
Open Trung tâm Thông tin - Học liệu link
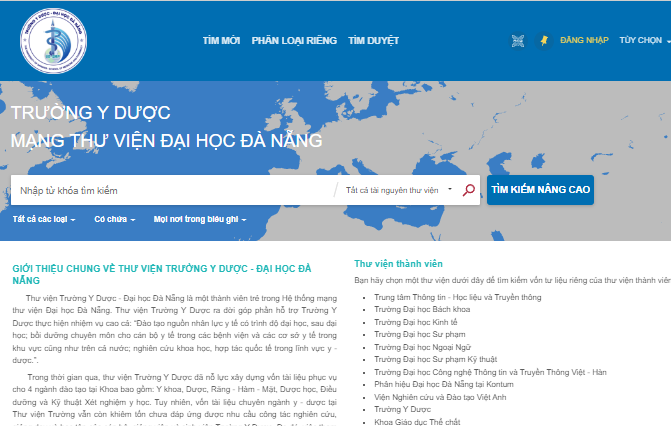click(x=457, y=297)
